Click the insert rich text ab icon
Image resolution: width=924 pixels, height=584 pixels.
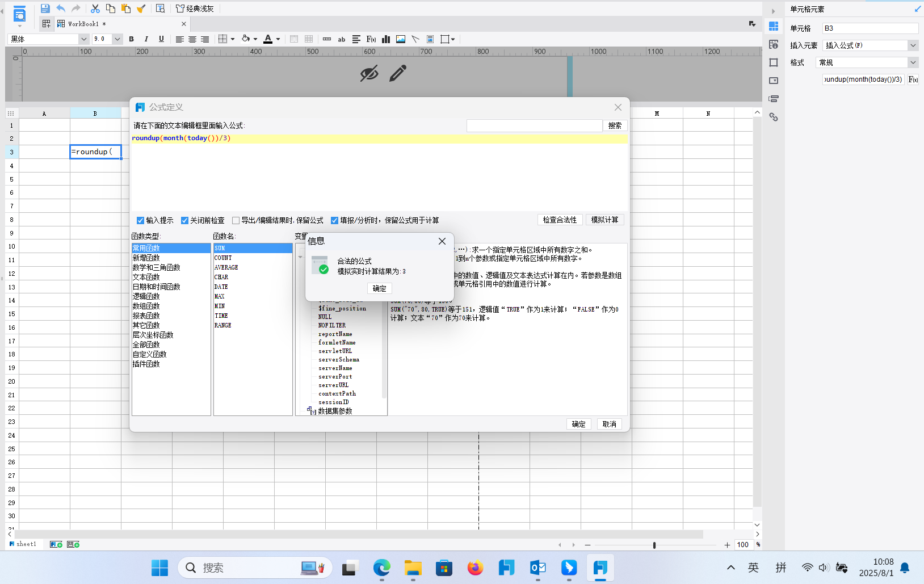click(342, 39)
